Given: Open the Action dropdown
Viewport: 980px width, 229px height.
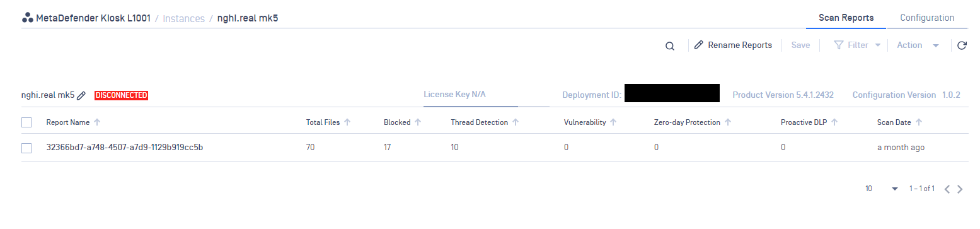Looking at the screenshot, I should click(x=918, y=45).
